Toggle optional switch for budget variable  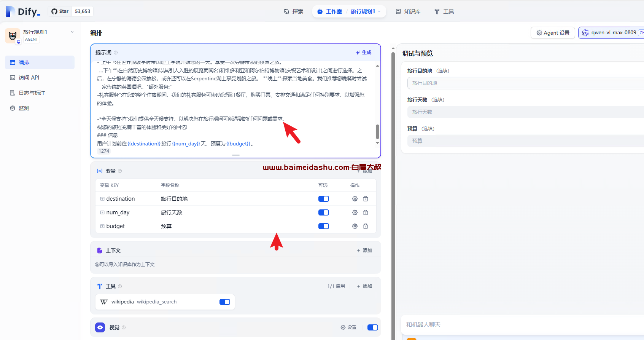coord(324,226)
